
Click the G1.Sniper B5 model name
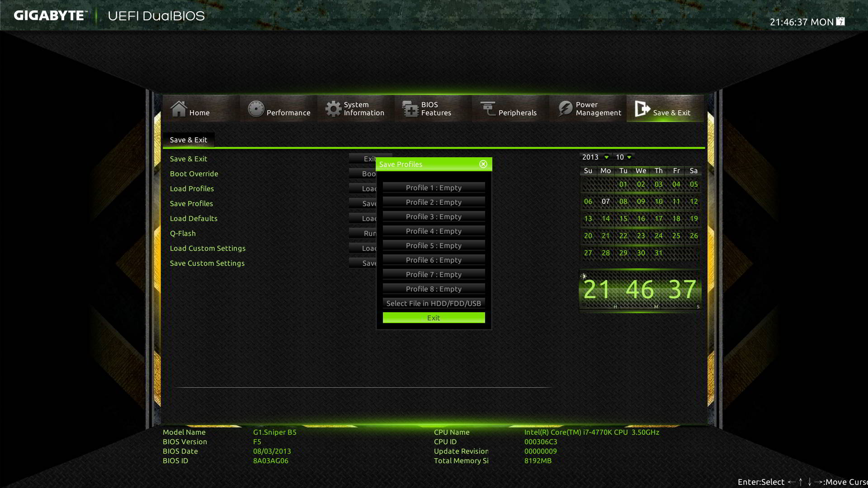(x=275, y=432)
